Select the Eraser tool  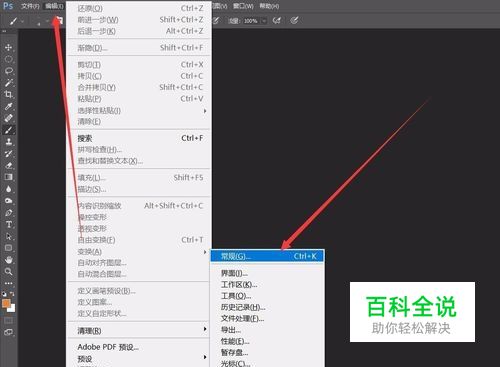(9, 165)
